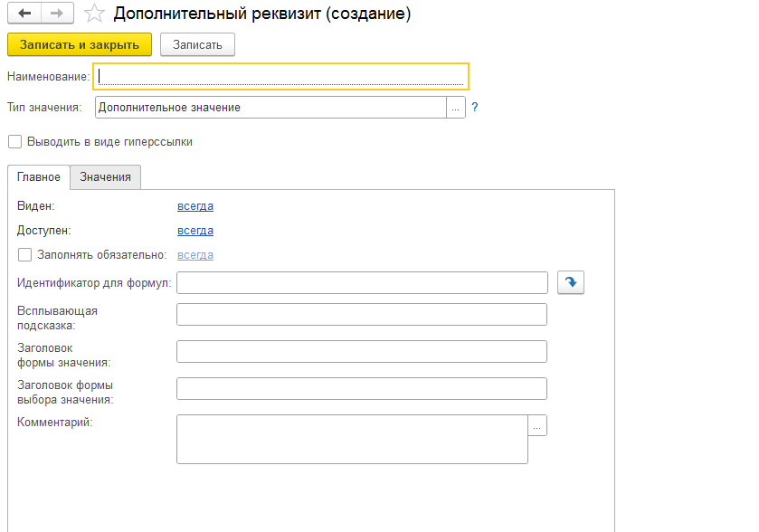
Task: Open Заполнять обязательно всегда link
Action: click(x=195, y=255)
